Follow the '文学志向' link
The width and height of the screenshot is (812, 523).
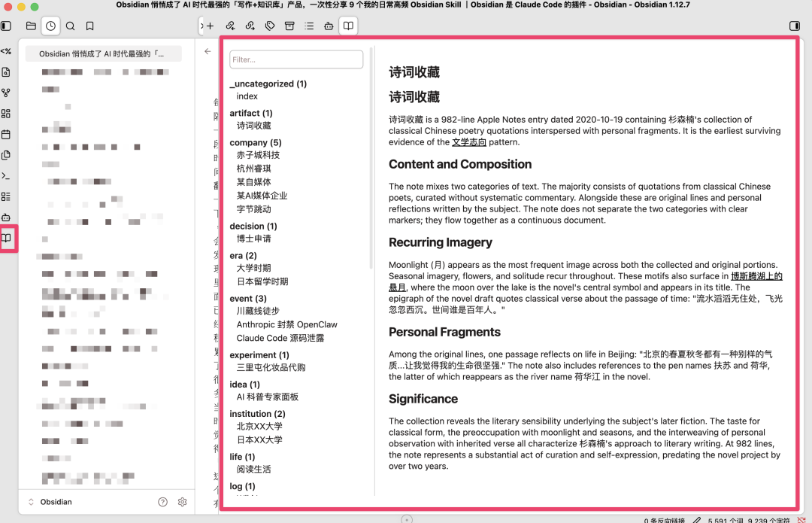coord(469,142)
